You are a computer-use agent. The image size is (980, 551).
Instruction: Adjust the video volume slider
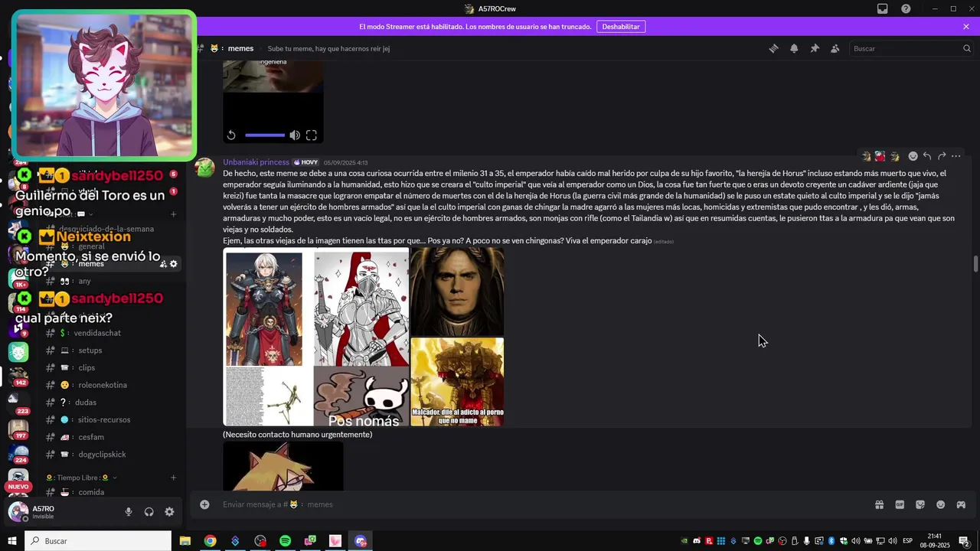click(x=265, y=135)
